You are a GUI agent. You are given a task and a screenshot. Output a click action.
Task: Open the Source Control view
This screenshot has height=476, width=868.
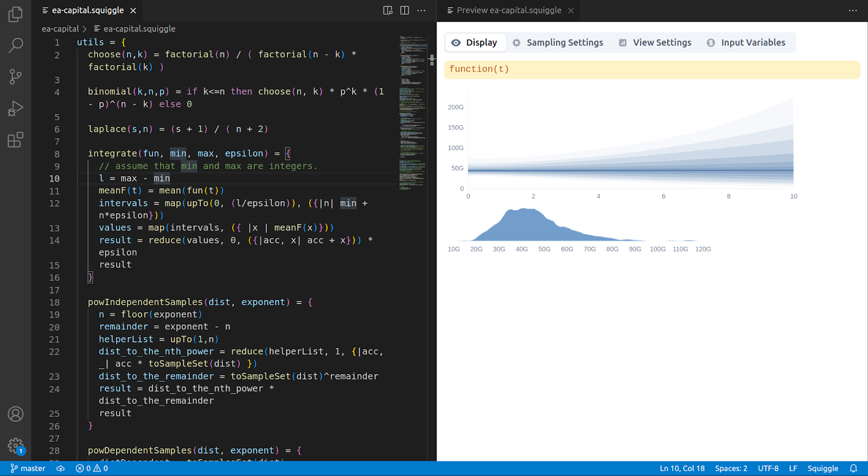tap(16, 77)
